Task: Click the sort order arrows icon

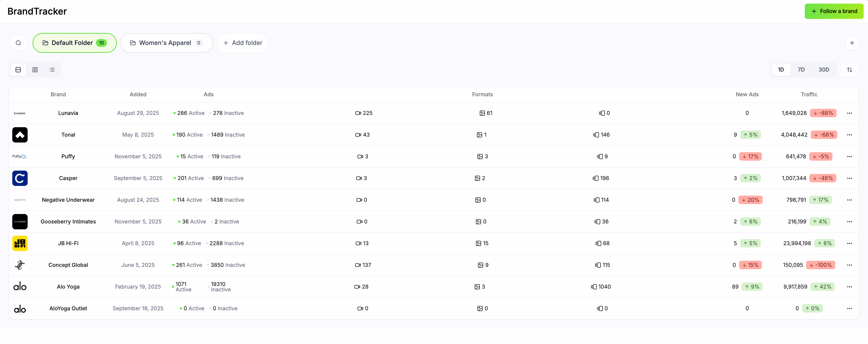Action: pyautogui.click(x=850, y=70)
